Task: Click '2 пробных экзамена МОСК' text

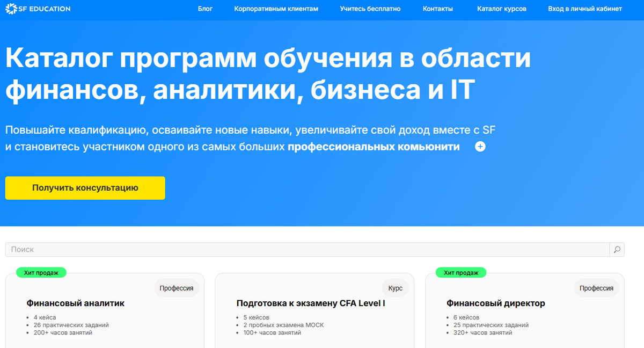Action: 283,325
